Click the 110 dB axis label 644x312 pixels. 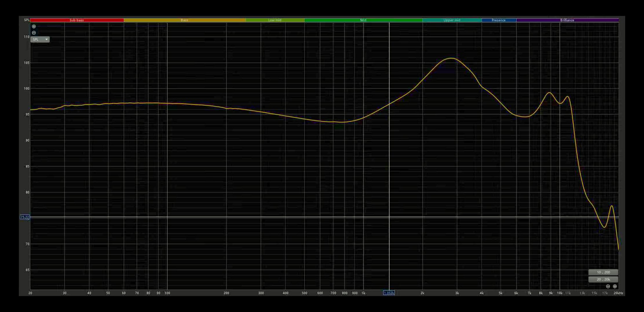[x=27, y=37]
